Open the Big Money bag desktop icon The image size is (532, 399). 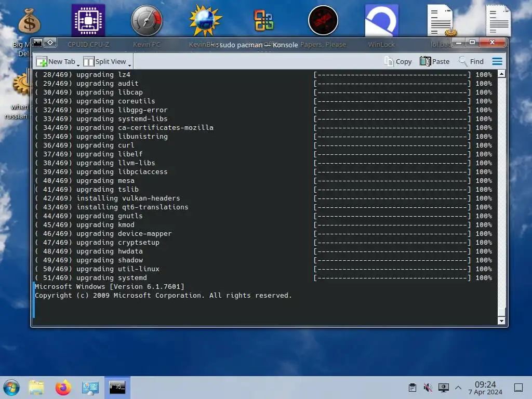pos(29,21)
